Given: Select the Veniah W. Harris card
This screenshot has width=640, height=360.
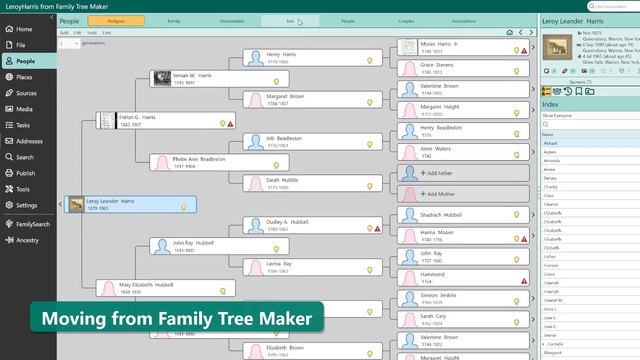Looking at the screenshot, I should pos(220,79).
